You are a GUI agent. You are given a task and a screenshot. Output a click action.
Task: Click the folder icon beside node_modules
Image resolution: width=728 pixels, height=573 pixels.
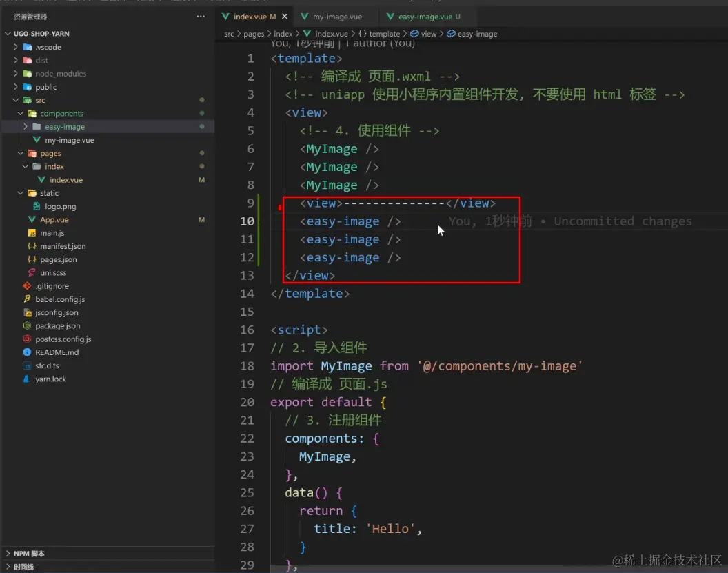(28, 73)
